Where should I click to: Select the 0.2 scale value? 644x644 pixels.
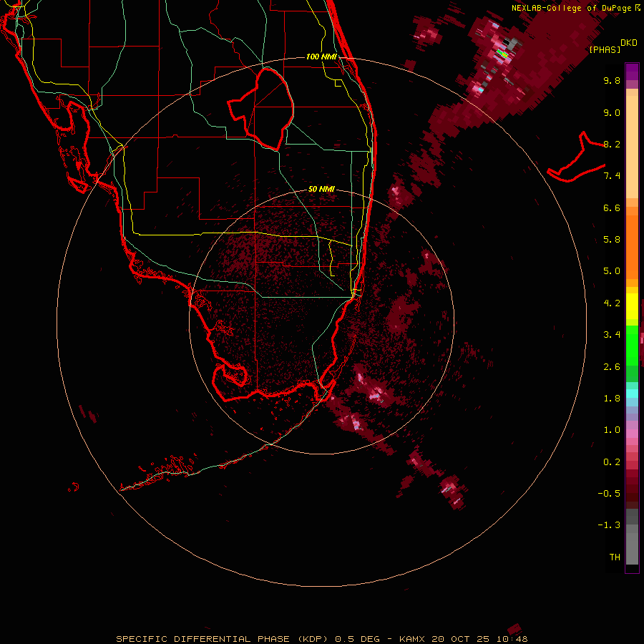pos(612,462)
